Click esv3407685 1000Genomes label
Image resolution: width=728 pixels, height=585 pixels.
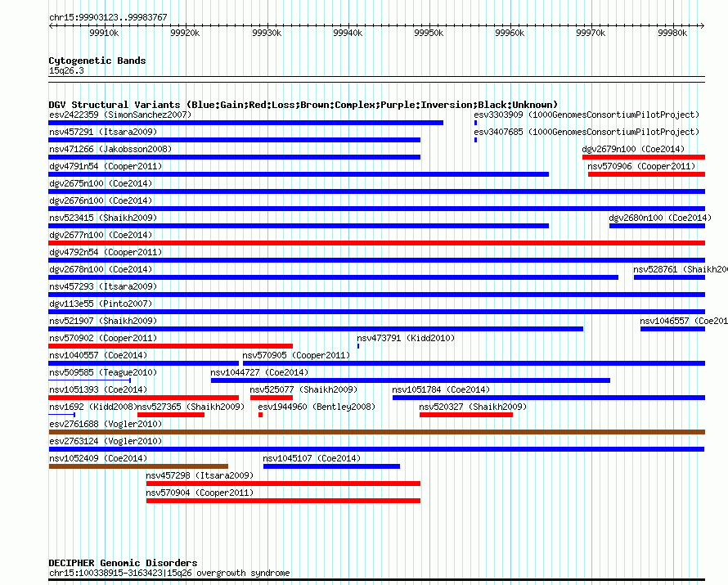coord(586,132)
